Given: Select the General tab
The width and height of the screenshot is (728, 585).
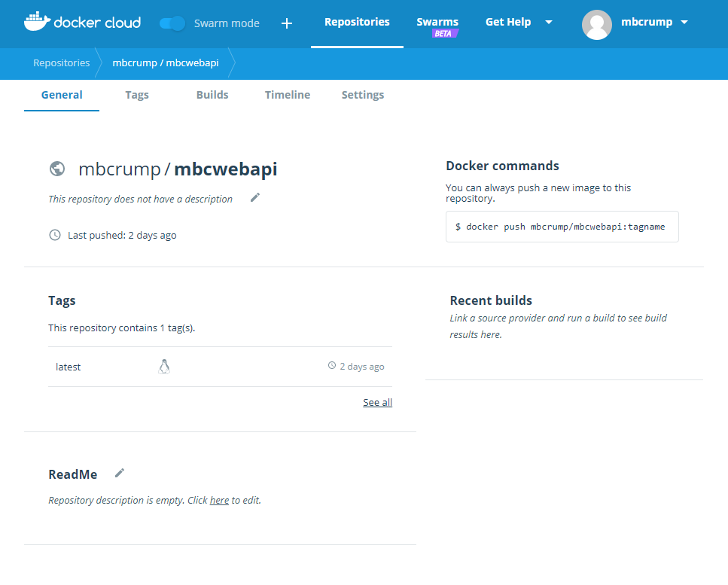Looking at the screenshot, I should coord(62,95).
